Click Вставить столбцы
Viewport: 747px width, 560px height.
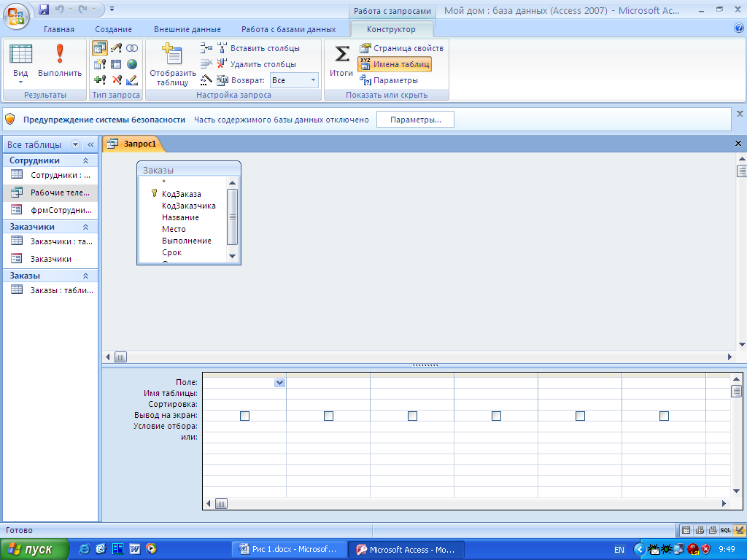tap(259, 48)
